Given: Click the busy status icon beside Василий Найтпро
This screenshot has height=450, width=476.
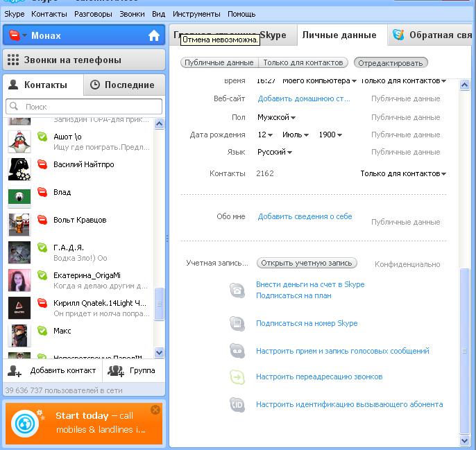Looking at the screenshot, I should coord(42,164).
